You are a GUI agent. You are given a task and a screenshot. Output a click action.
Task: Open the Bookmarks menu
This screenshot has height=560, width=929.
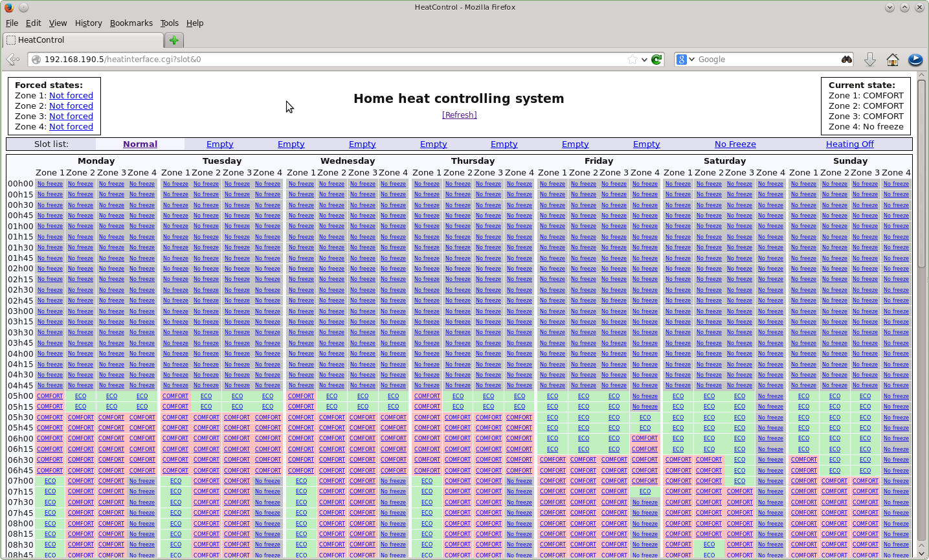point(131,23)
